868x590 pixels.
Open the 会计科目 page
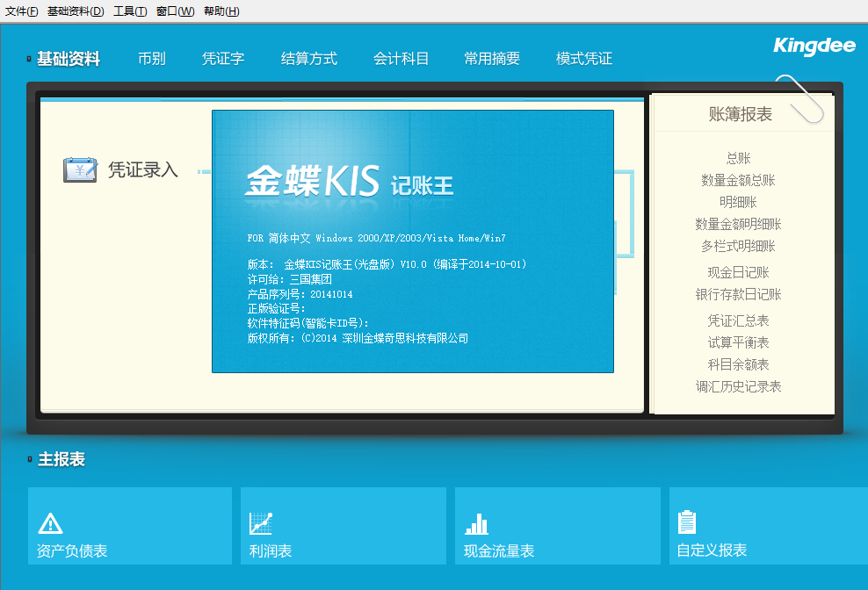coord(401,58)
